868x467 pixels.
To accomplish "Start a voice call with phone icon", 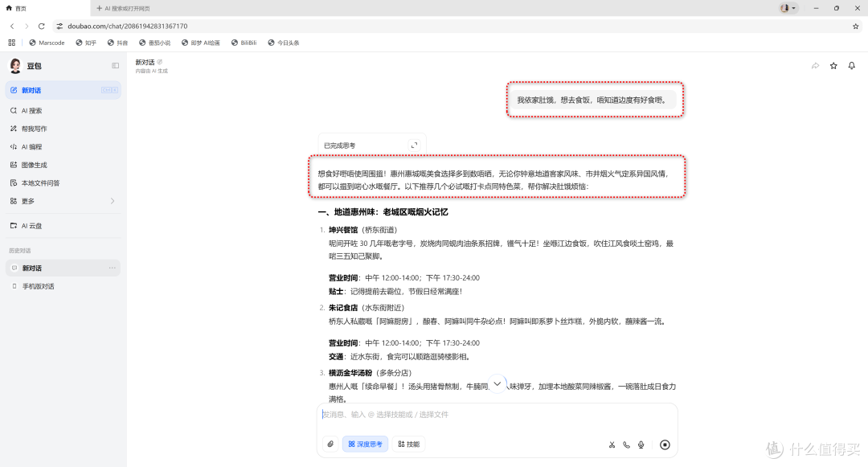I will click(627, 444).
